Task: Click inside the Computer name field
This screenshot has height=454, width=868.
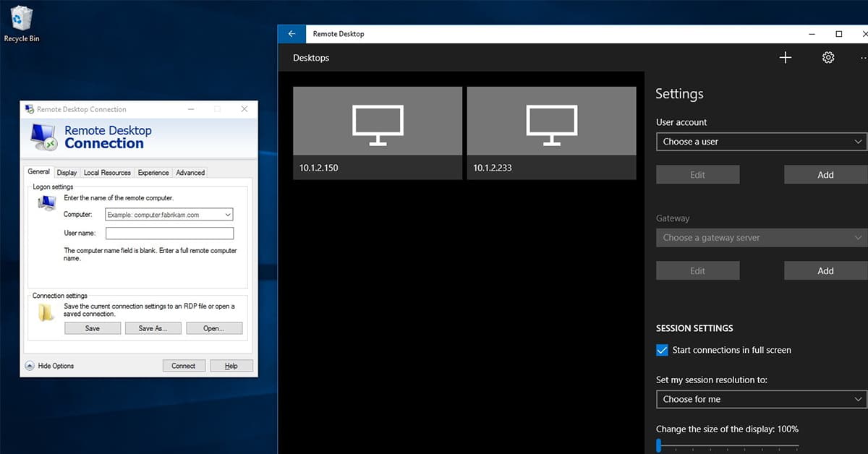Action: 169,215
